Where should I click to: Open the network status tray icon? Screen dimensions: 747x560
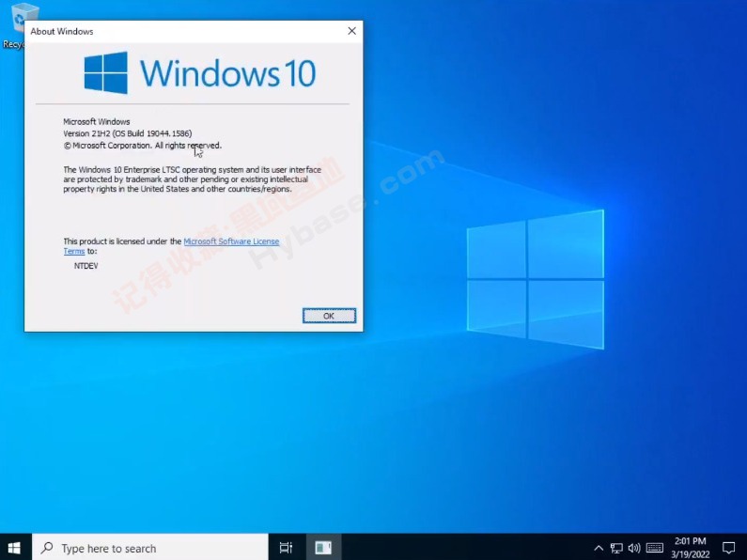pyautogui.click(x=616, y=548)
